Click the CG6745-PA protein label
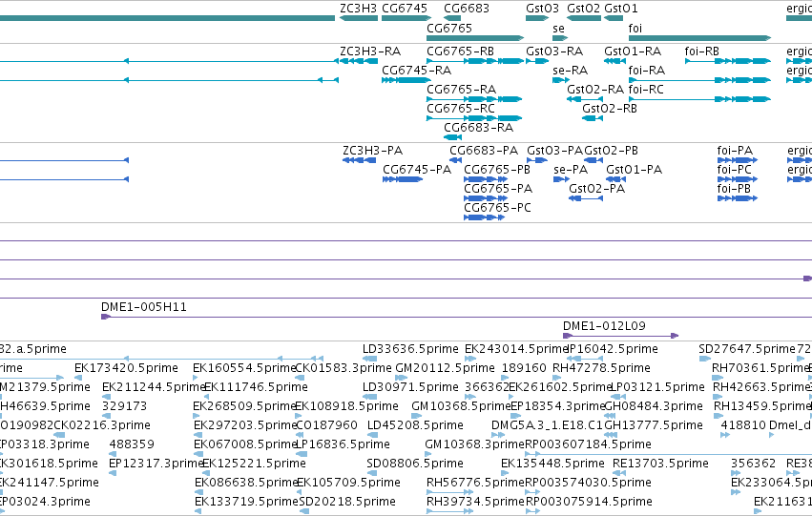 tap(417, 170)
